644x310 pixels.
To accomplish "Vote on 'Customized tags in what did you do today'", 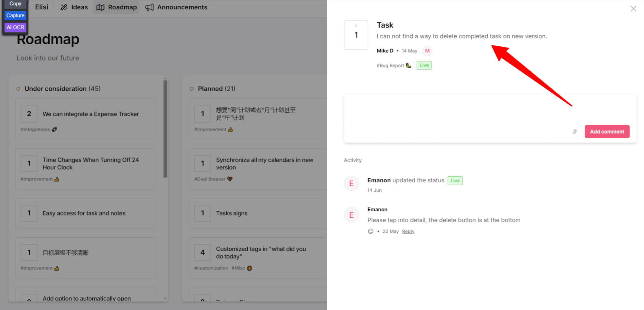I will click(x=203, y=252).
